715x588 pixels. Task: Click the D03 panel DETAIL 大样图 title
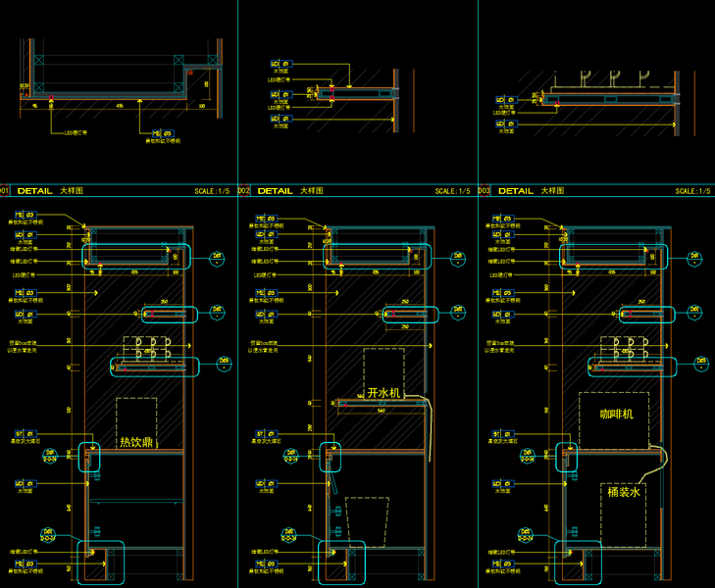point(531,191)
